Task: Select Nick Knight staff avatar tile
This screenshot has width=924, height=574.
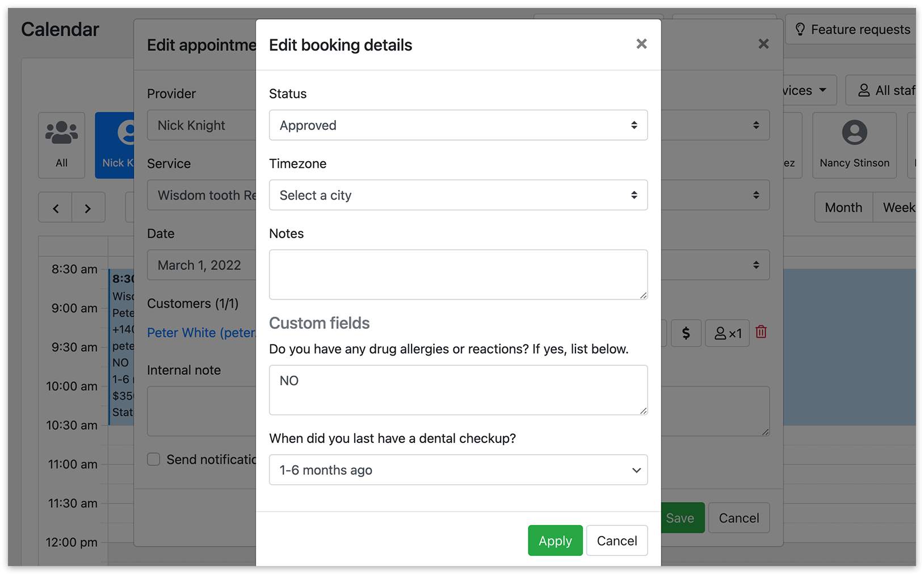Action: (115, 145)
